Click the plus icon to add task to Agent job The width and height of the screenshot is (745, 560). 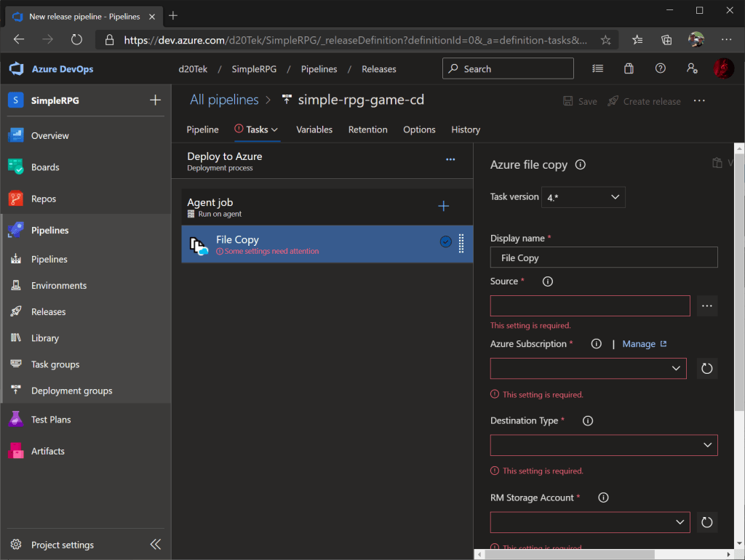pyautogui.click(x=443, y=207)
